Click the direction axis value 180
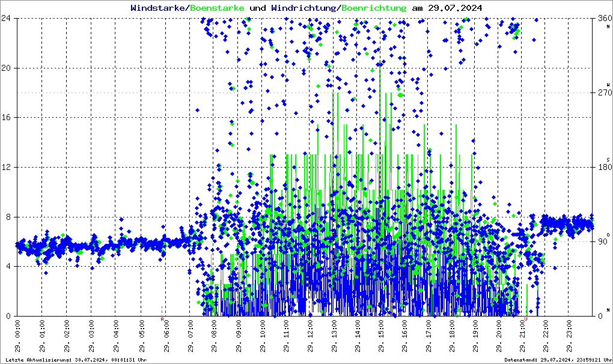 pyautogui.click(x=605, y=167)
